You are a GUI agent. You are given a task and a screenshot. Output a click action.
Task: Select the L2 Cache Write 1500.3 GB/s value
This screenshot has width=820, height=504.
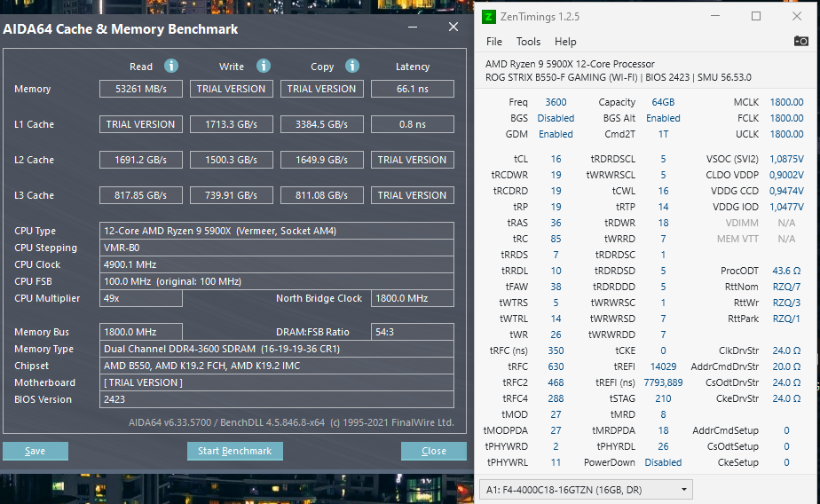point(231,160)
